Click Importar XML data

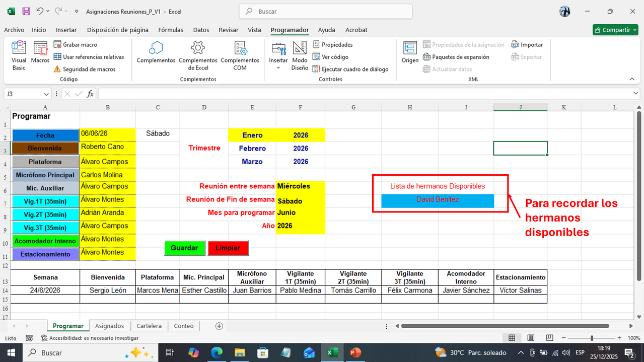pyautogui.click(x=527, y=45)
